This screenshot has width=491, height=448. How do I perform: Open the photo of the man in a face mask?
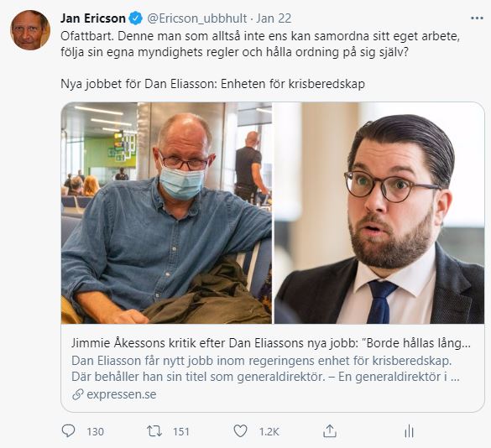click(x=166, y=213)
